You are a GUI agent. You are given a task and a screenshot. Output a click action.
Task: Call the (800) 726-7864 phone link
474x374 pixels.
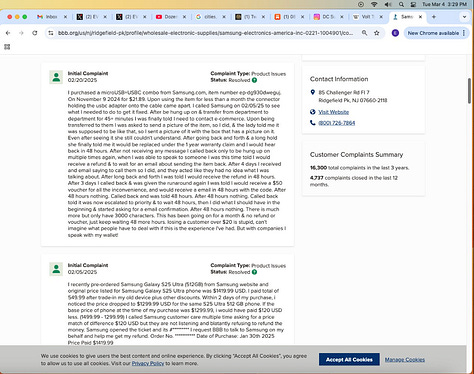click(337, 123)
